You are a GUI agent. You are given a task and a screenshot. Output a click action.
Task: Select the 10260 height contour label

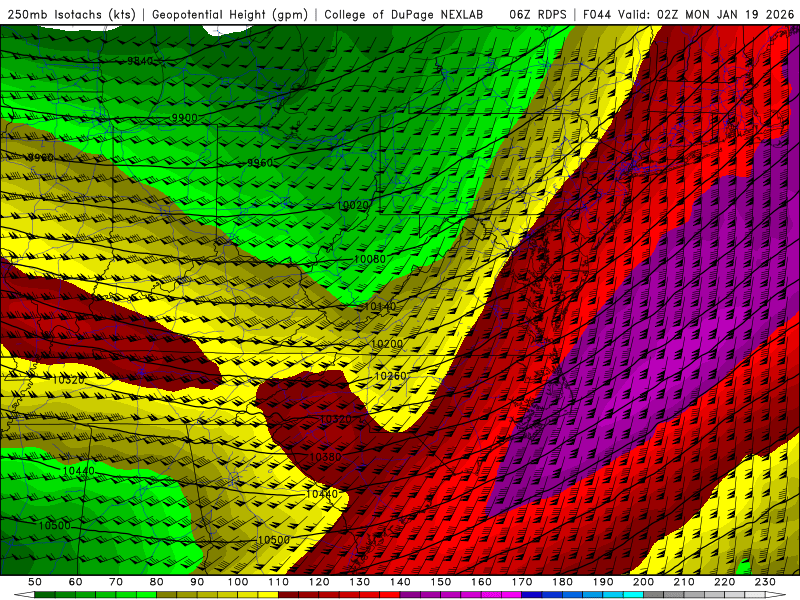click(x=390, y=376)
